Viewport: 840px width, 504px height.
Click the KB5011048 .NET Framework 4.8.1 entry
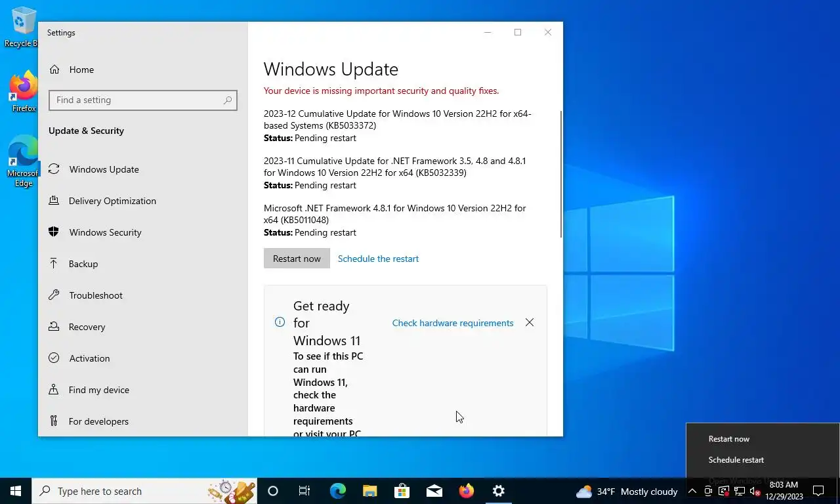[395, 220]
